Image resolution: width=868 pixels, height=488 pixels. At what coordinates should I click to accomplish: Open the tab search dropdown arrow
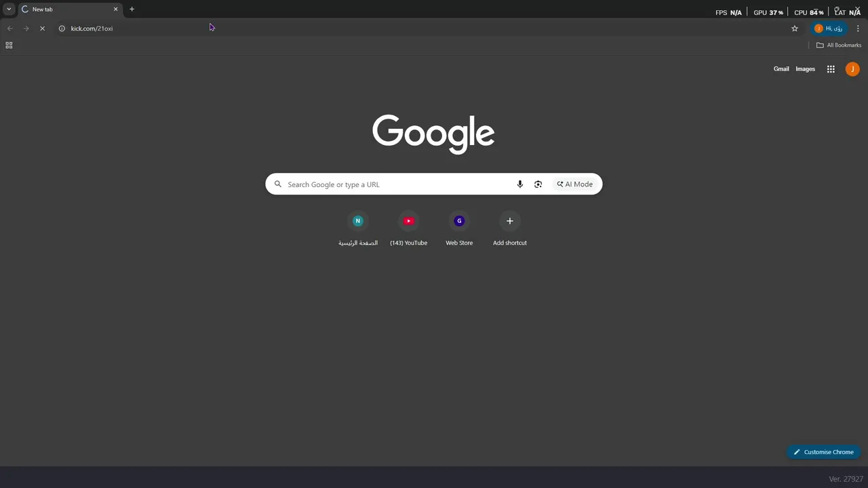[x=9, y=9]
